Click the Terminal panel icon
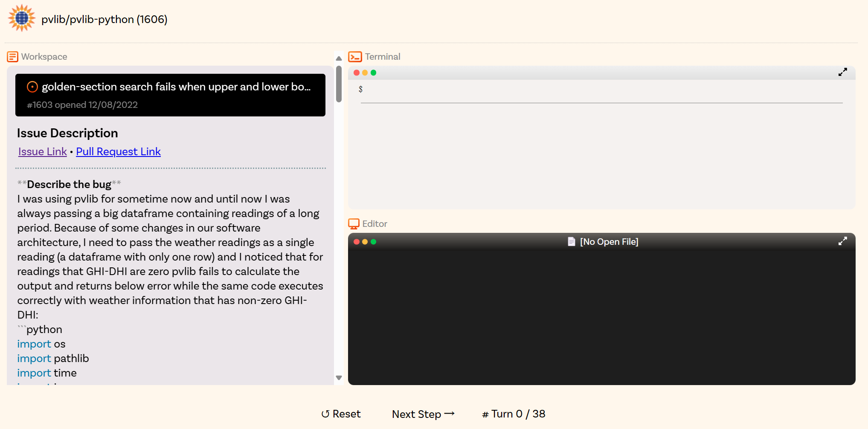The width and height of the screenshot is (868, 429). pos(355,57)
